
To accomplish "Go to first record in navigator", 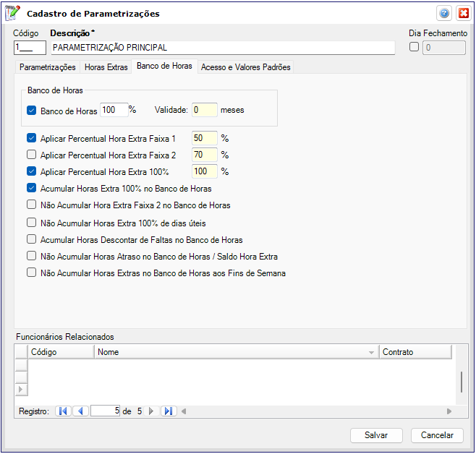I will tap(63, 411).
